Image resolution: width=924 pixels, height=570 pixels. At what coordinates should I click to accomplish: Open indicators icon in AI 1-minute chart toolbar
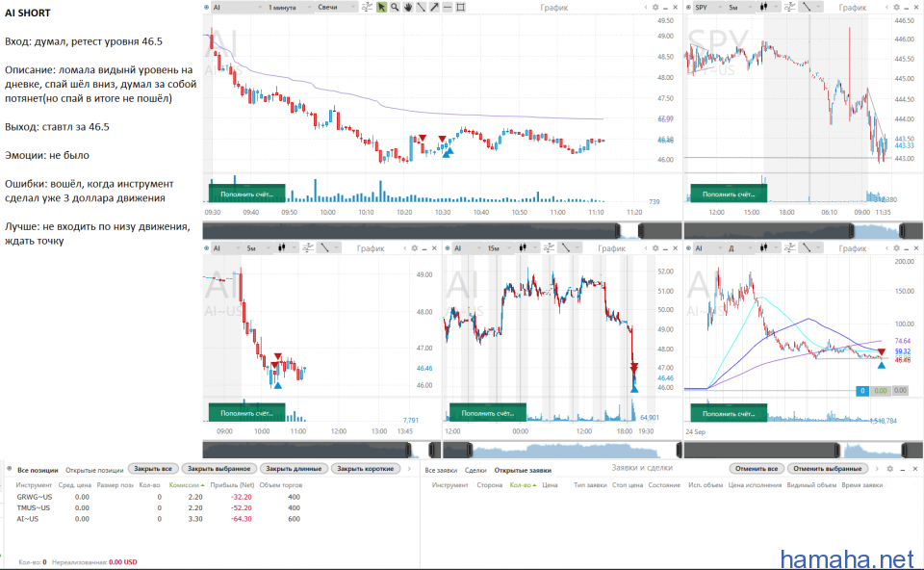pyautogui.click(x=367, y=7)
